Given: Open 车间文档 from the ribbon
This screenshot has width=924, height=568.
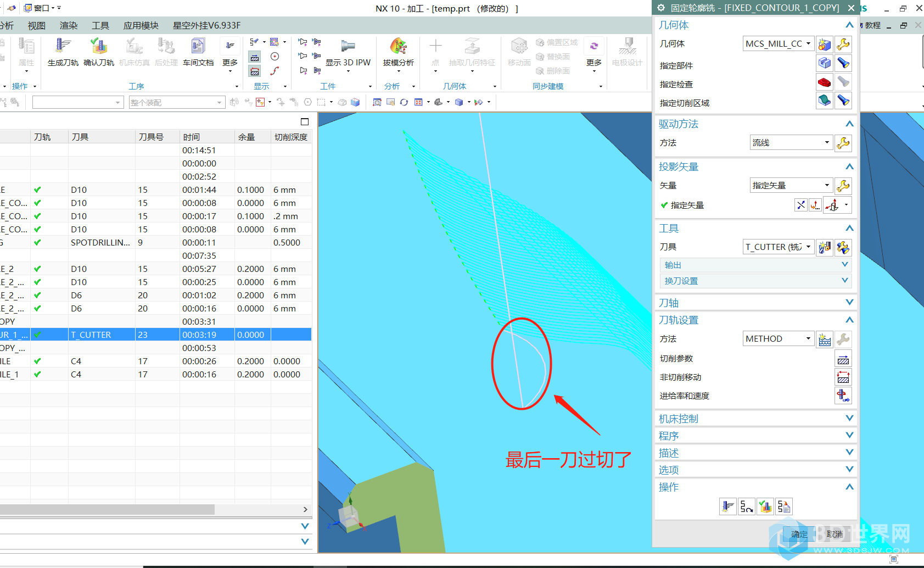Looking at the screenshot, I should (198, 52).
